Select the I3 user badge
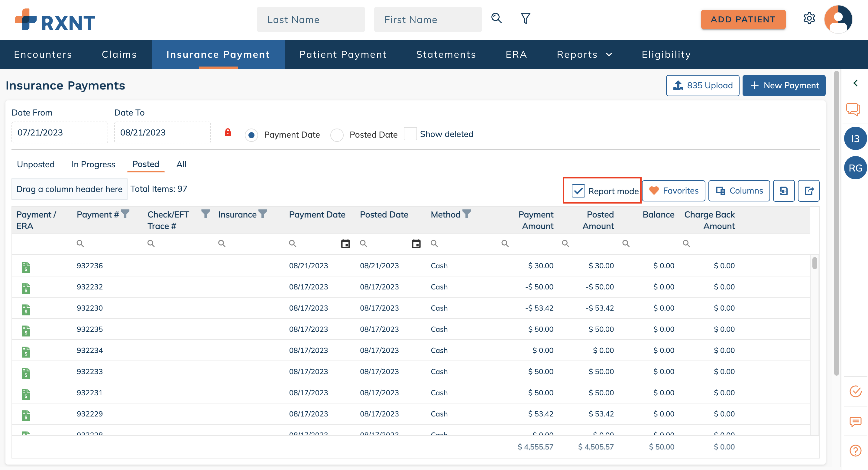 [x=855, y=139]
